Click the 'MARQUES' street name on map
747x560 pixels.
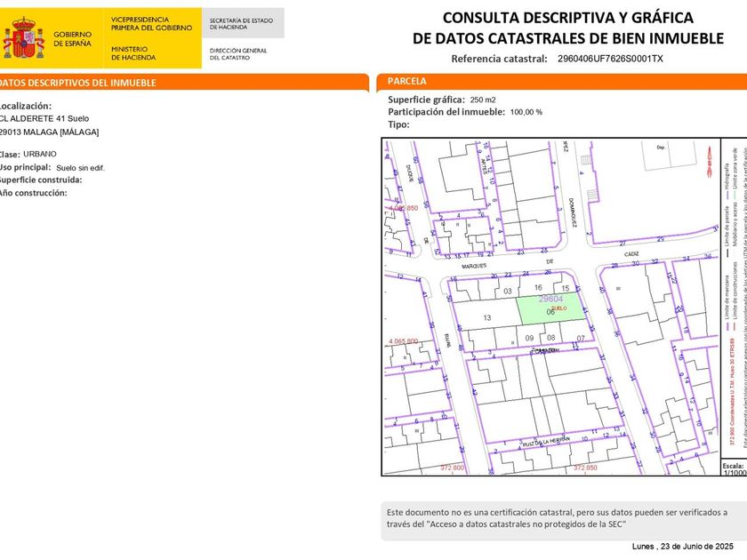474,266
